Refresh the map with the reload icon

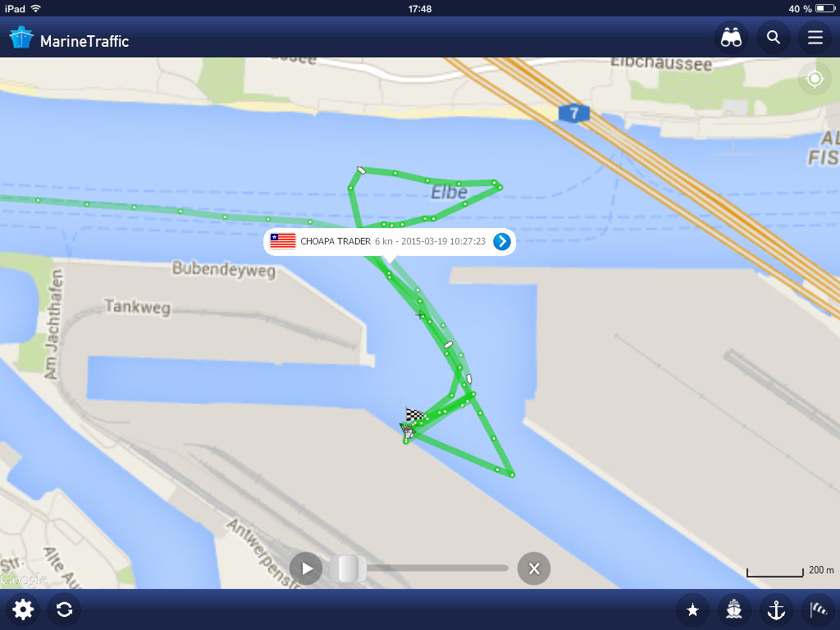tap(64, 609)
